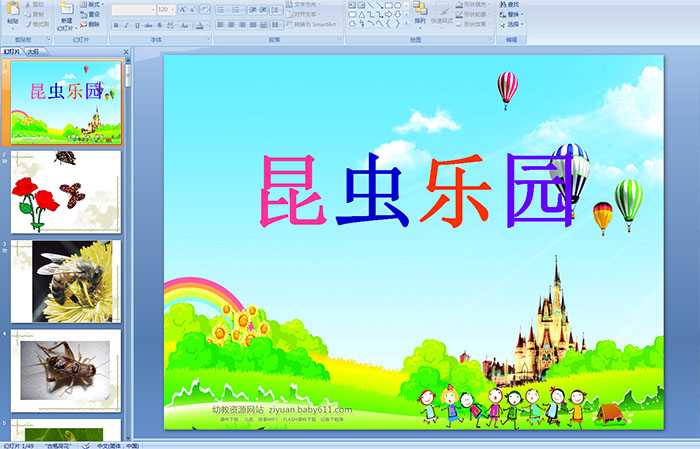Open the columns dropdown
The width and height of the screenshot is (700, 449).
pyautogui.click(x=277, y=25)
